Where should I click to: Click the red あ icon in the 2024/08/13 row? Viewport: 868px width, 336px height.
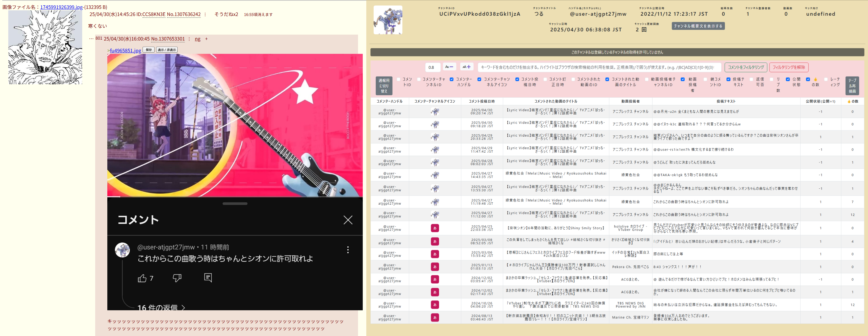[435, 317]
